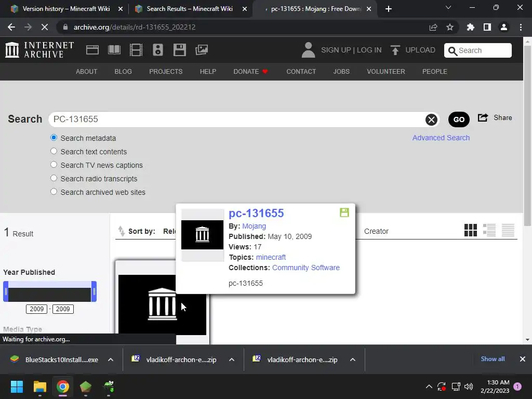Click the left year range slider handle

pos(6,291)
